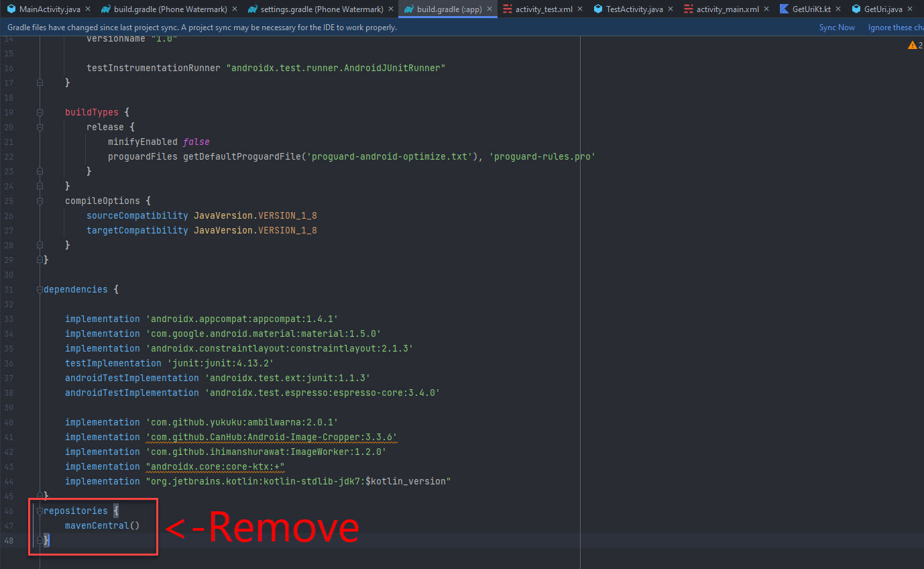
Task: Click Ignore these changes in the sync banner
Action: click(x=894, y=27)
